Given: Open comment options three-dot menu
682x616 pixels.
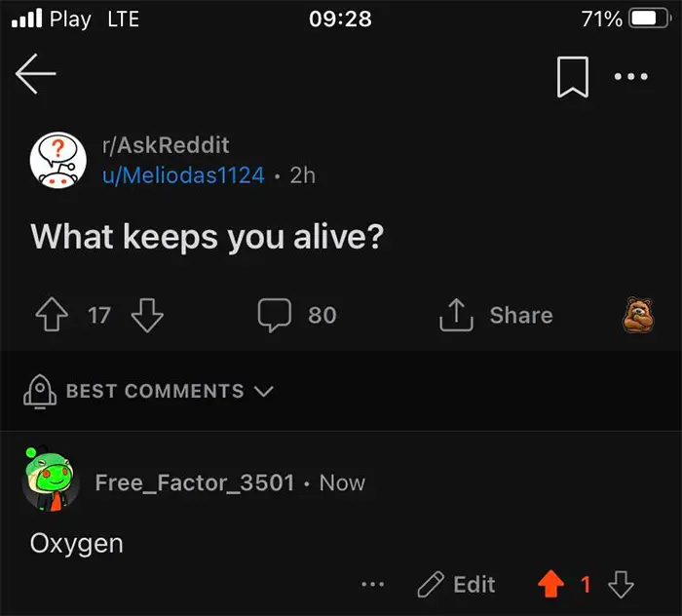Looking at the screenshot, I should (x=372, y=585).
